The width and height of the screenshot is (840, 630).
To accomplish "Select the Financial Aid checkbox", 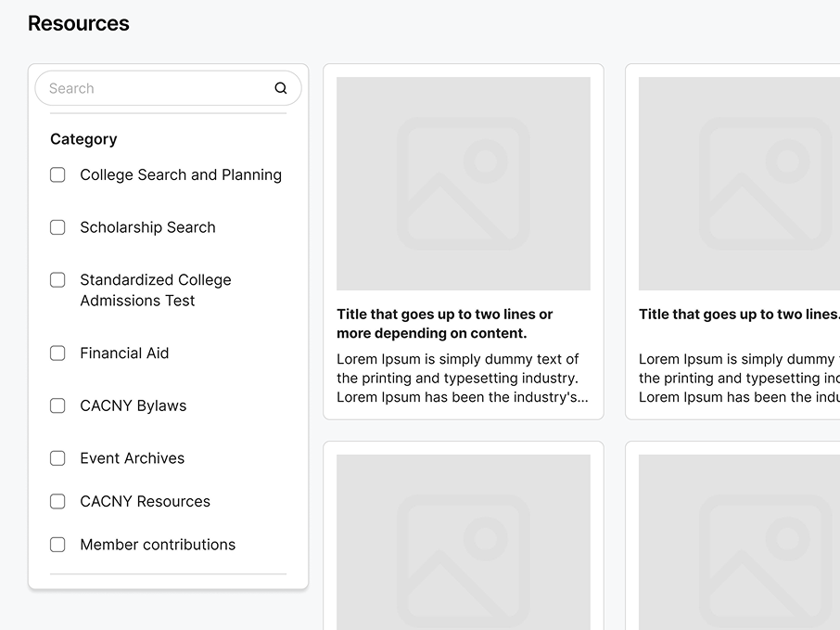I will point(57,354).
